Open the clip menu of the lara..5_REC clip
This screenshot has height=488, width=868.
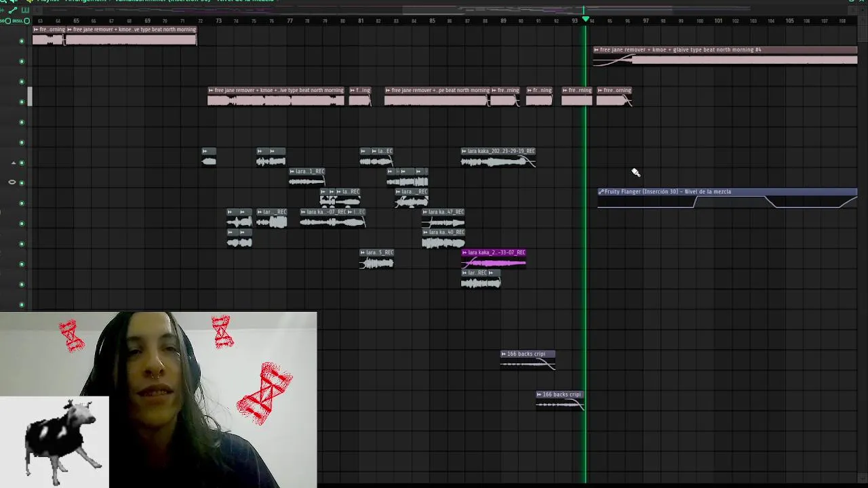click(363, 253)
